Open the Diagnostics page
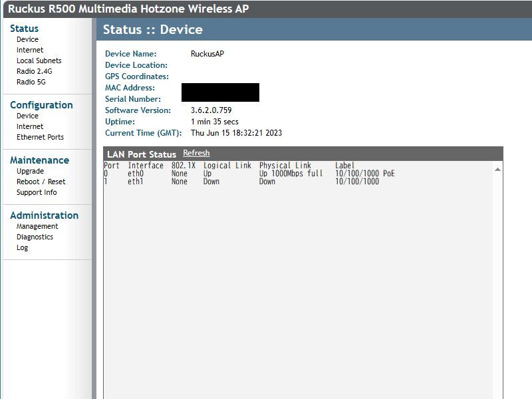The image size is (532, 399). click(35, 237)
